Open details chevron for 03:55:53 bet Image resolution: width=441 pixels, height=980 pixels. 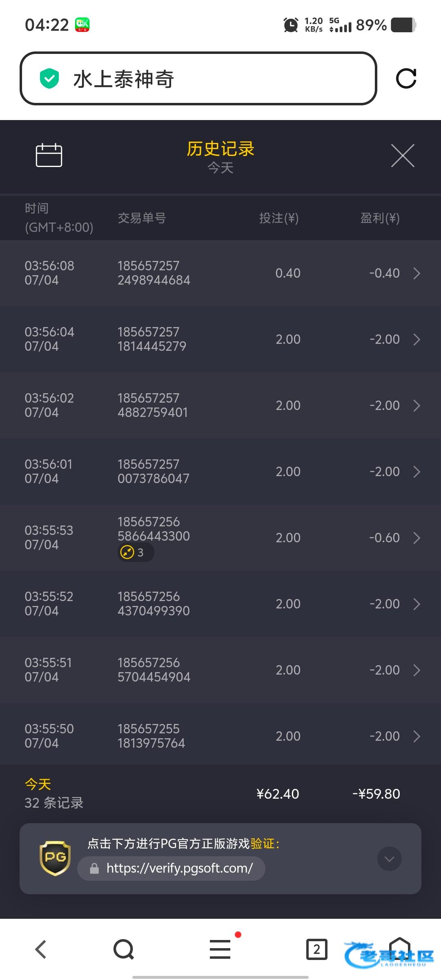click(416, 538)
